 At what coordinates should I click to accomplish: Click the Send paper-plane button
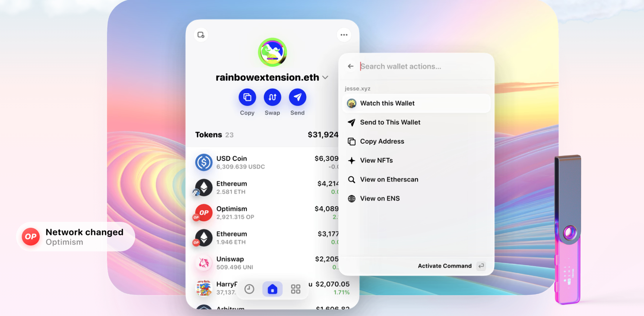click(297, 98)
